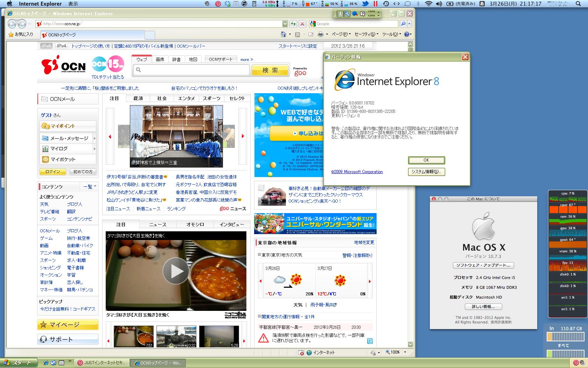Switch to the 経済 news tab
The width and height of the screenshot is (588, 368).
pos(138,98)
